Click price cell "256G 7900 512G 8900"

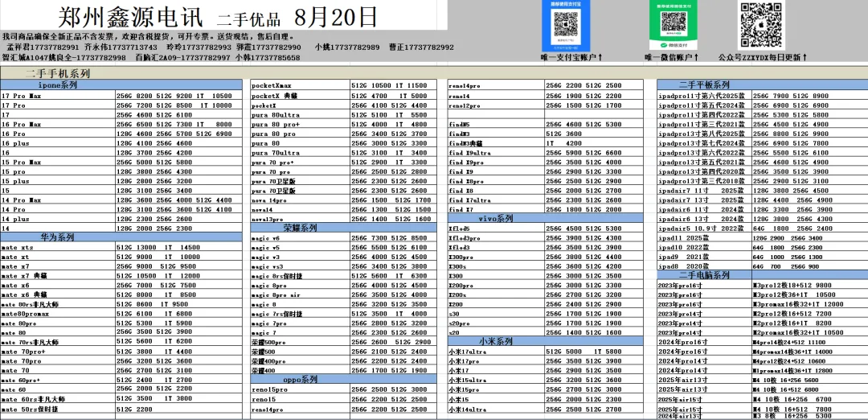(x=810, y=95)
